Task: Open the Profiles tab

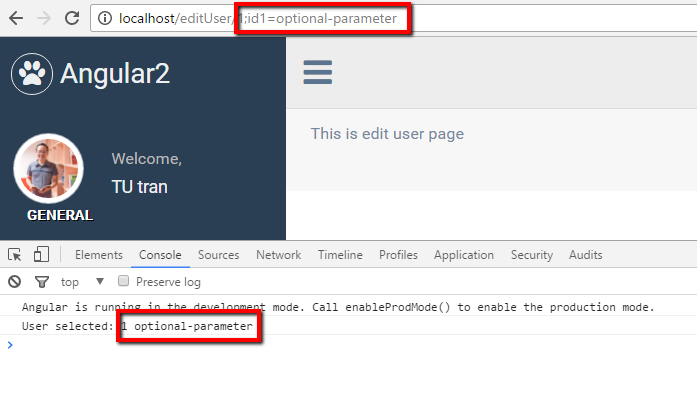Action: point(398,255)
